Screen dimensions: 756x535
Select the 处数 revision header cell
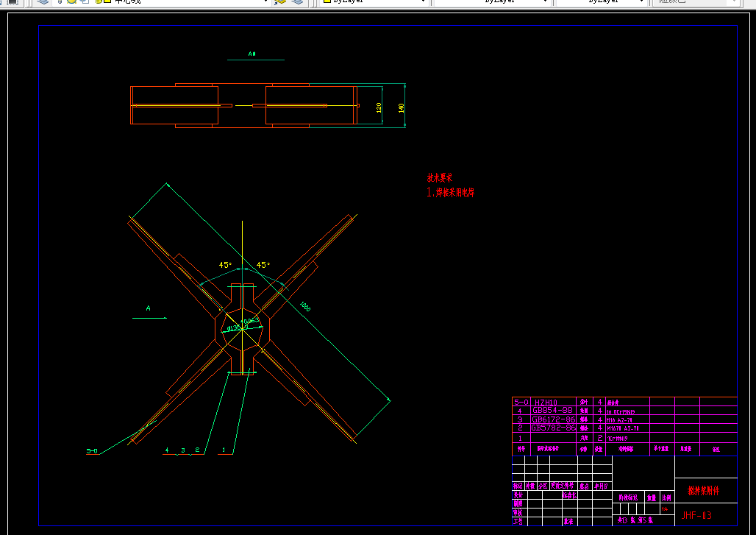(530, 486)
